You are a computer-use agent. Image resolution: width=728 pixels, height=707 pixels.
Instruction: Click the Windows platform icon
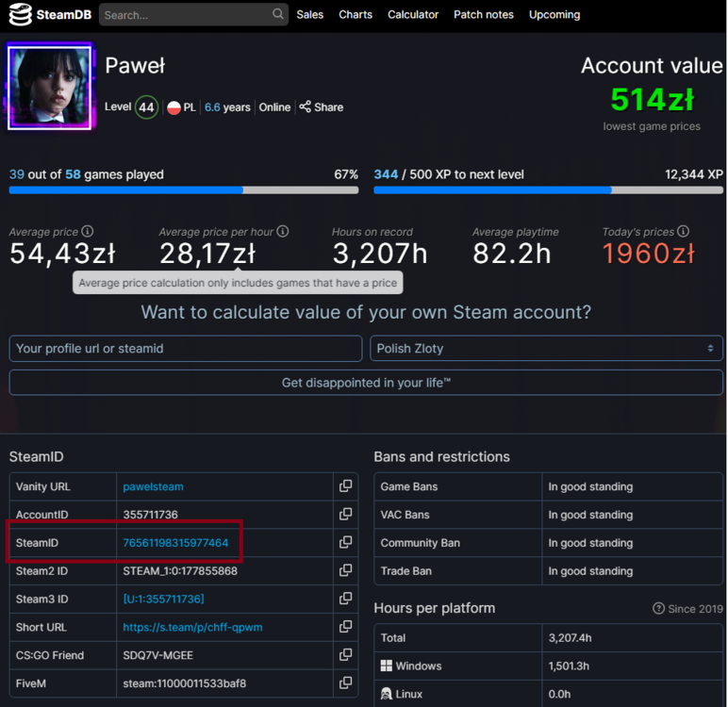[387, 666]
